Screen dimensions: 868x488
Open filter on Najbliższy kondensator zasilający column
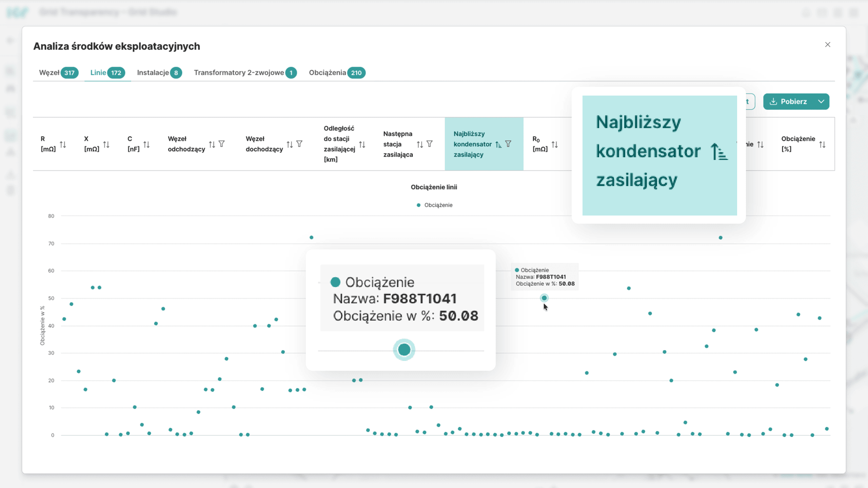point(508,144)
